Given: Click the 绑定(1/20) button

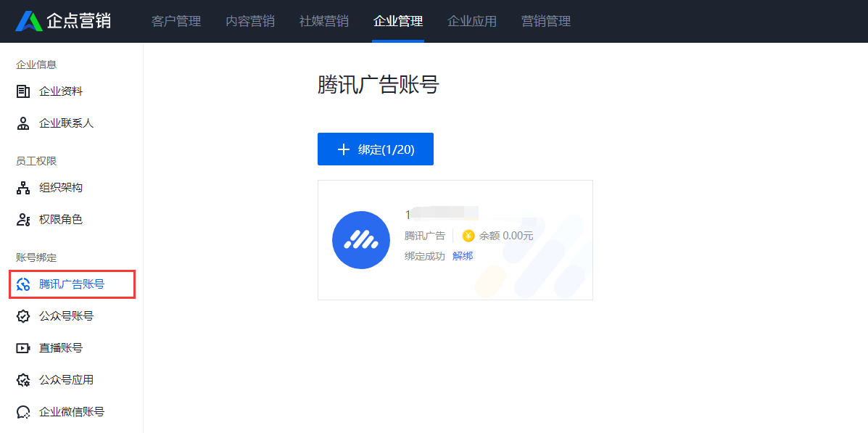Looking at the screenshot, I should tap(376, 149).
